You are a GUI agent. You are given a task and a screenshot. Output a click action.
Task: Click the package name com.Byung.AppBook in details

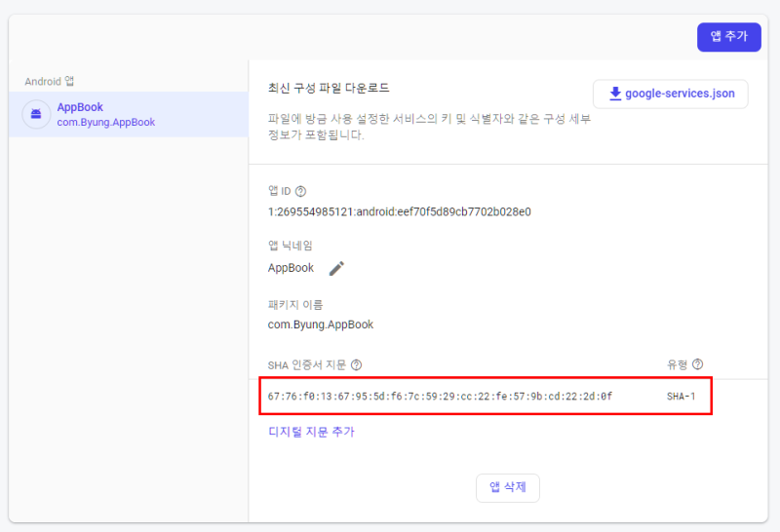pos(321,324)
